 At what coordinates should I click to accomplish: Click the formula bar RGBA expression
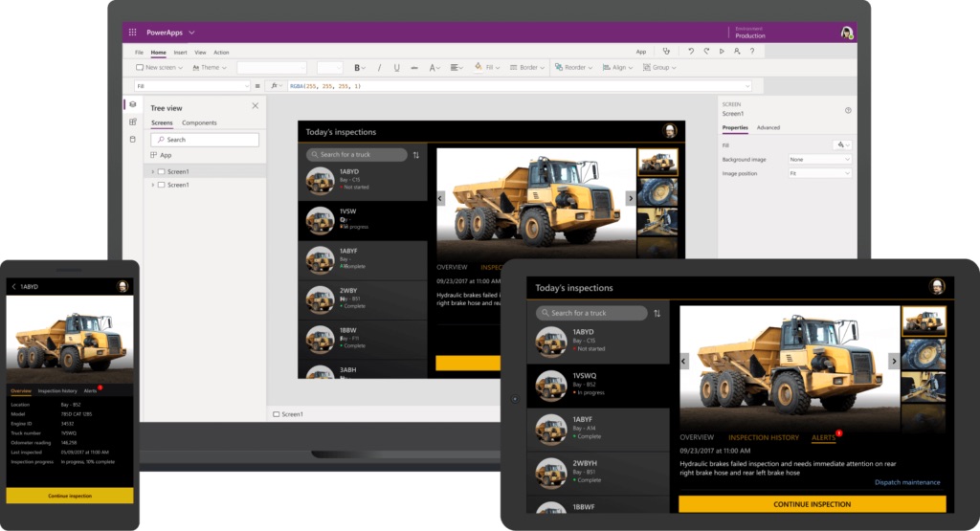[325, 86]
